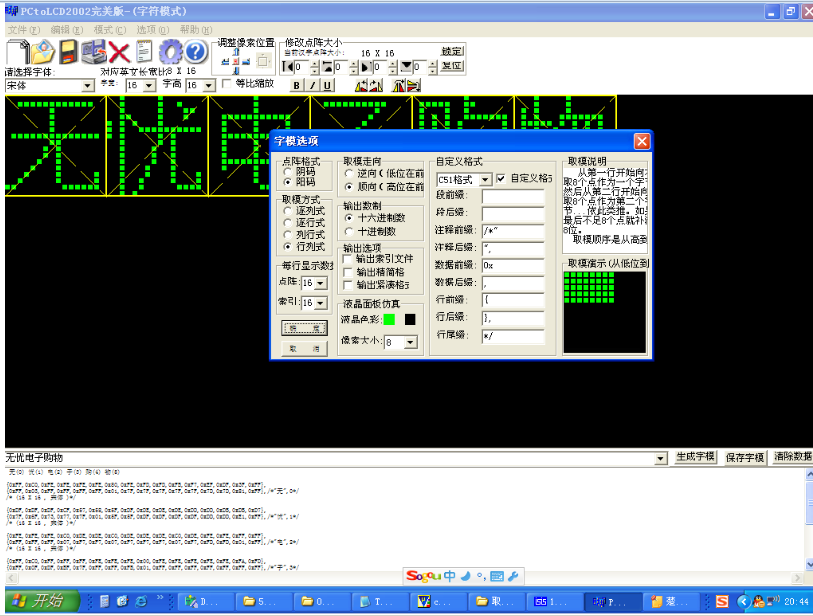Screen dimensions: 813x616
Task: Click the 保存字模 button
Action: [x=745, y=457]
